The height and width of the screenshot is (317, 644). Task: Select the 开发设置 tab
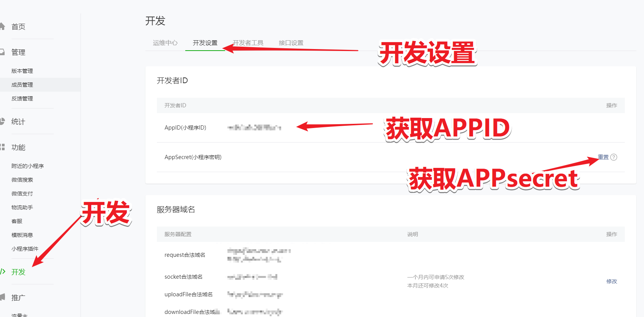pos(205,43)
